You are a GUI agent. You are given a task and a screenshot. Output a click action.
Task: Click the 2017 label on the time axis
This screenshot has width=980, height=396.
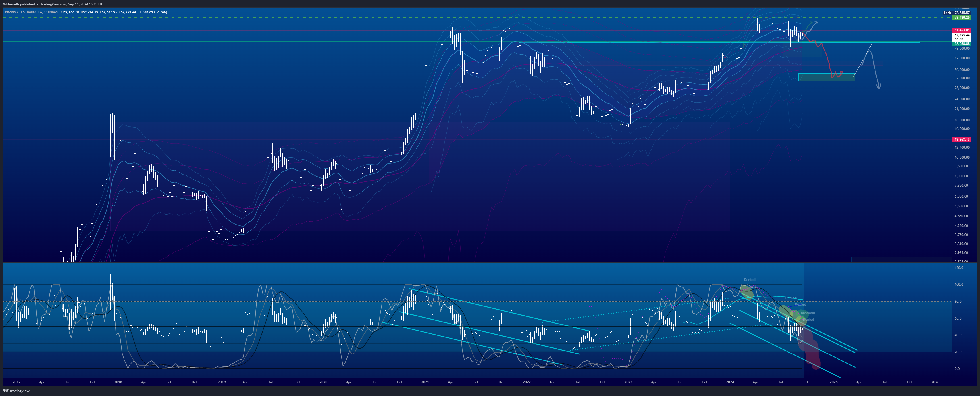16,382
